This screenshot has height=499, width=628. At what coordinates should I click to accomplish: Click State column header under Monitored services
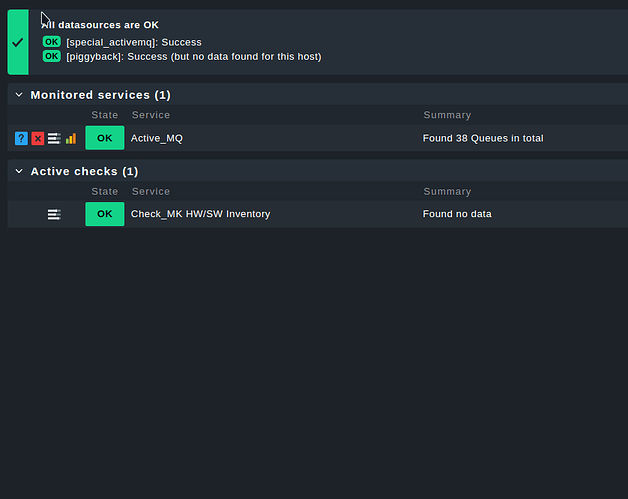pyautogui.click(x=105, y=115)
